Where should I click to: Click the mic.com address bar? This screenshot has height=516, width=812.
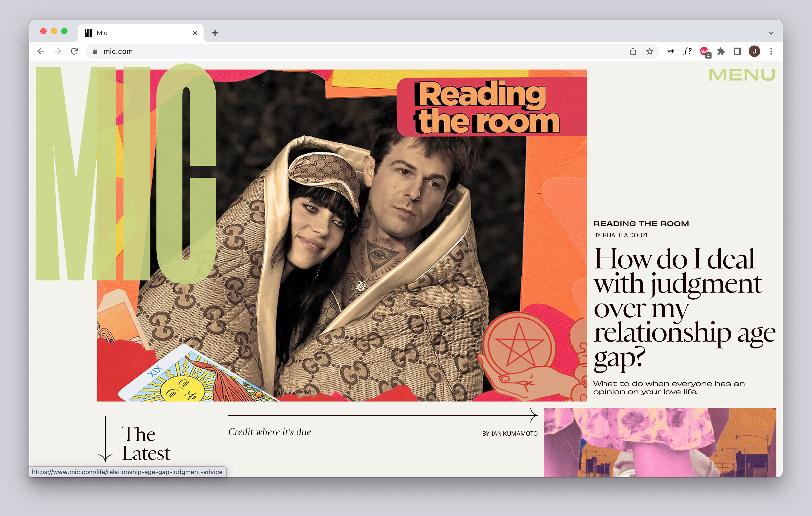(x=337, y=51)
